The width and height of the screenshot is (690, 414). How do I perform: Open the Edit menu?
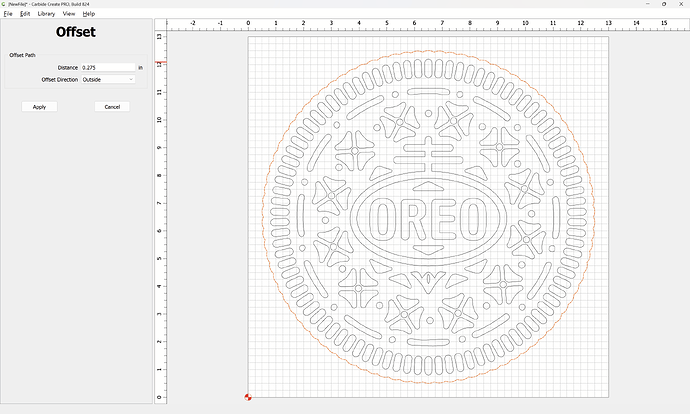tap(25, 14)
